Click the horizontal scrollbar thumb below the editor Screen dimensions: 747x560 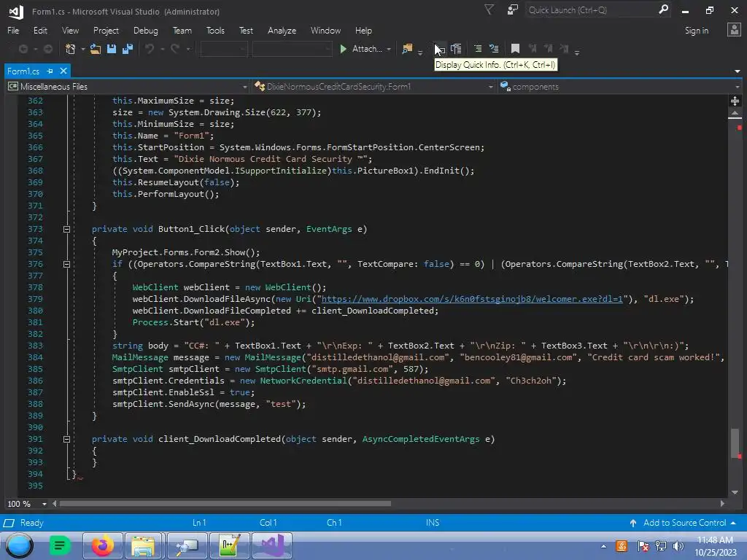click(225, 504)
